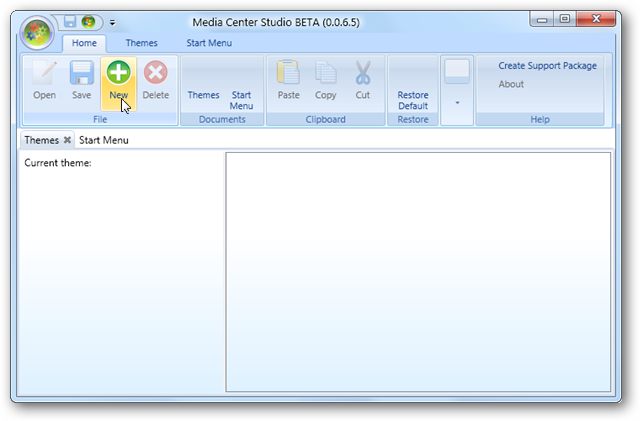The image size is (640, 421).
Task: Click inside the empty theme list panel
Action: point(418,272)
